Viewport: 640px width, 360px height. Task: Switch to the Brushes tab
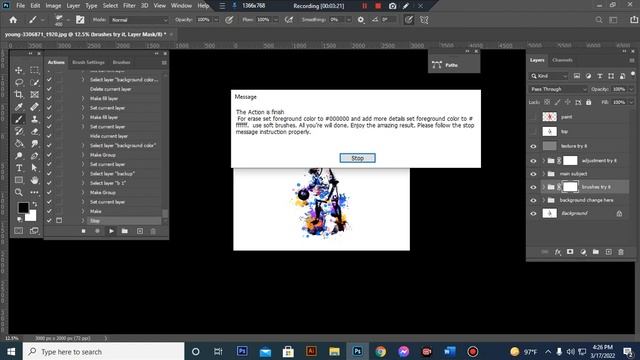coord(121,62)
